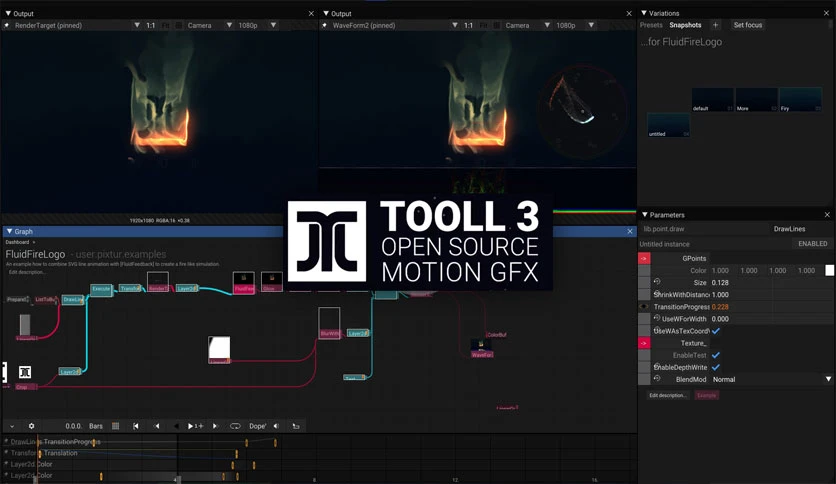Set 1:1 zoom in WaveForm2 output
The image size is (836, 484).
click(x=469, y=25)
